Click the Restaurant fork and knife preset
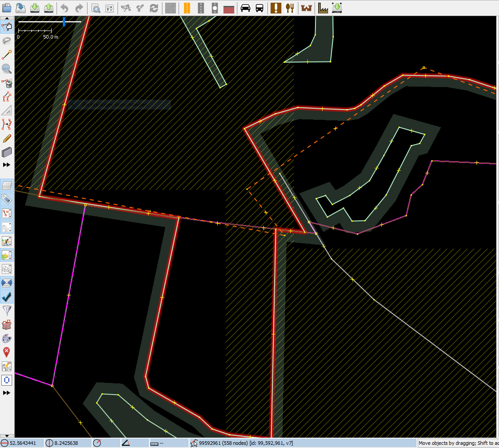This screenshot has width=499, height=448. tap(290, 8)
